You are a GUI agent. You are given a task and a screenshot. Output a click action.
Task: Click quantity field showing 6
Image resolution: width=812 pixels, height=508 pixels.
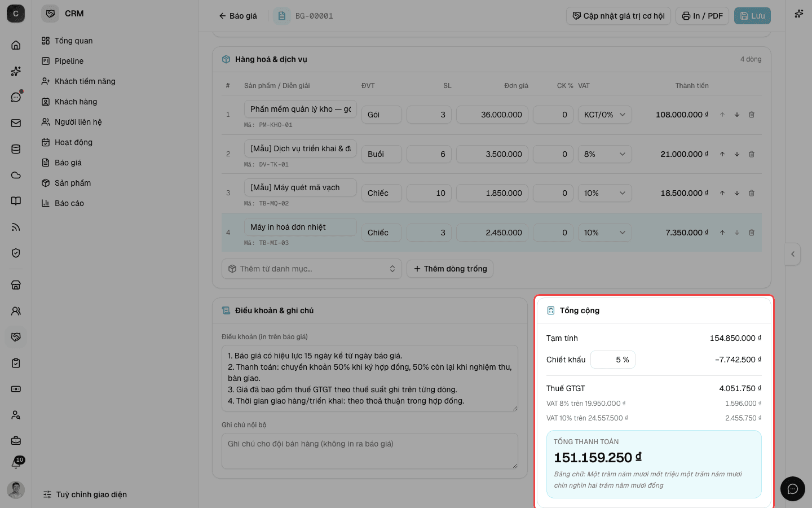(x=429, y=154)
